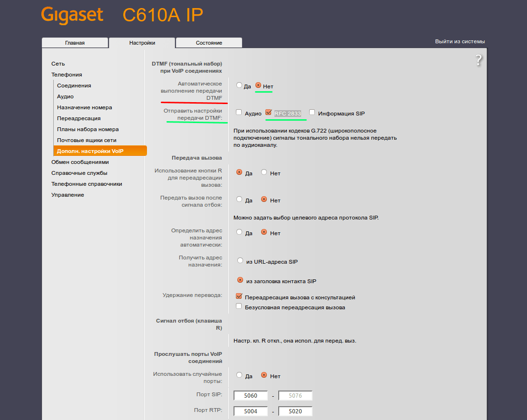Uncheck the RFC 2833 checkbox
The width and height of the screenshot is (527, 420).
coord(268,112)
